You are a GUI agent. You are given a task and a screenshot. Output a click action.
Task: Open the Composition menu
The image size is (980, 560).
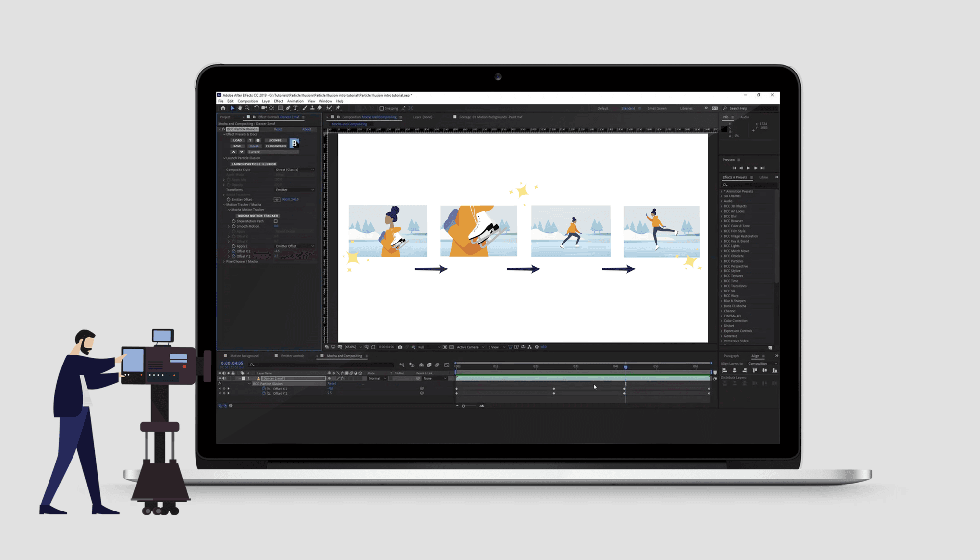coord(247,101)
